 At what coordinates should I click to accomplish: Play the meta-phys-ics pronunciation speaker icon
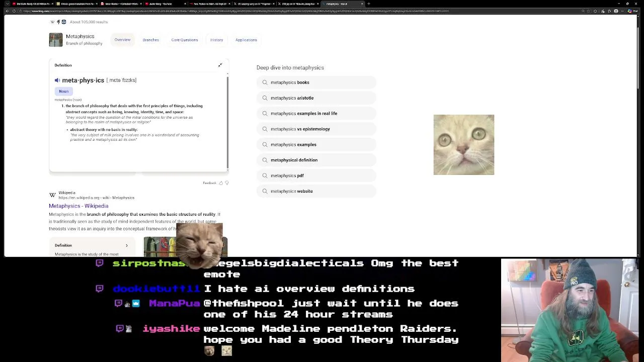(57, 80)
